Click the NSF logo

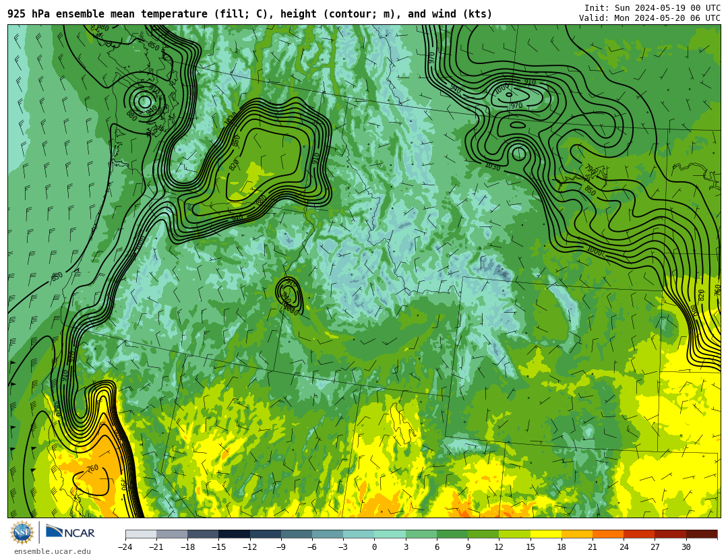coord(22,532)
